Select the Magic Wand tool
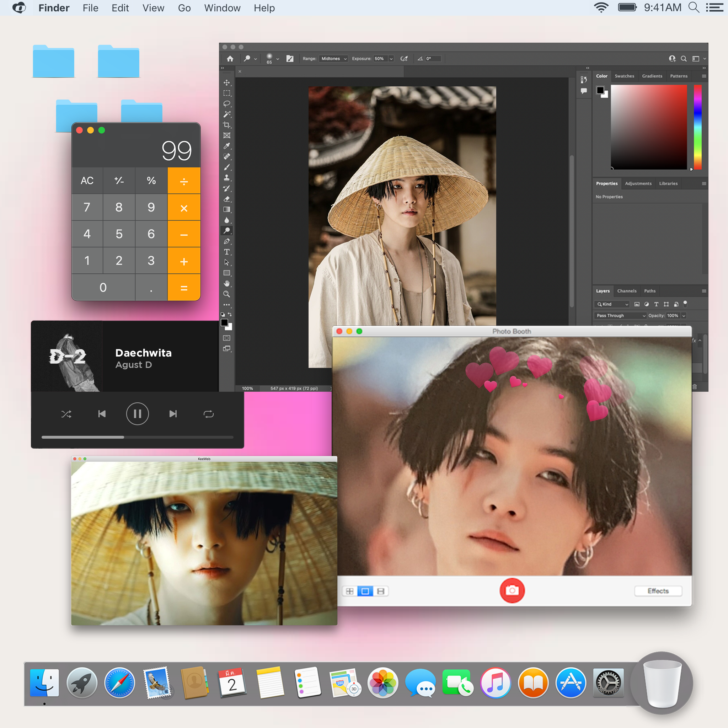The width and height of the screenshot is (728, 728). point(226,114)
